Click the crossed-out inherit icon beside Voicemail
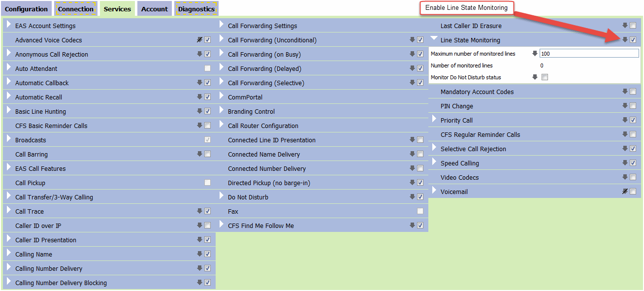The image size is (644, 291). click(x=625, y=192)
